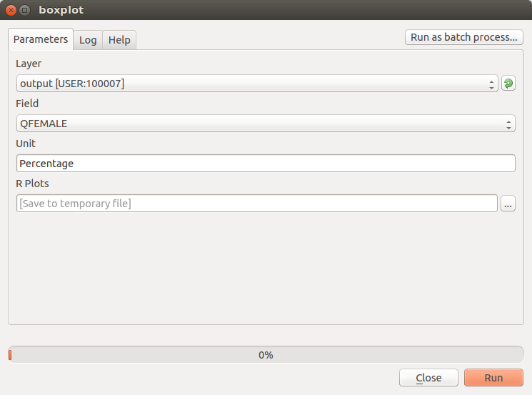Open the R Plots file browse button
This screenshot has width=532, height=395.
508,204
